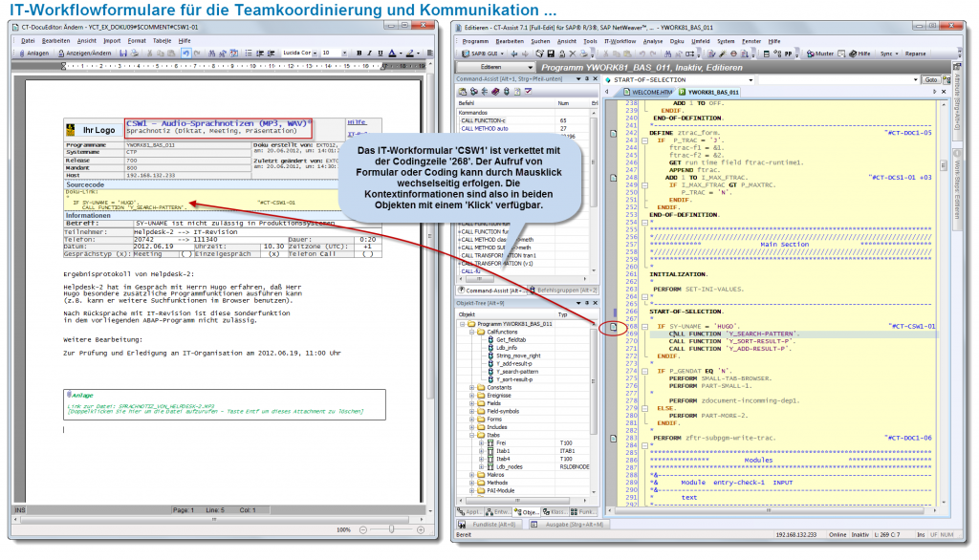The width and height of the screenshot is (979, 560).
Task: Open the IT-Workflow menu
Action: tap(619, 40)
